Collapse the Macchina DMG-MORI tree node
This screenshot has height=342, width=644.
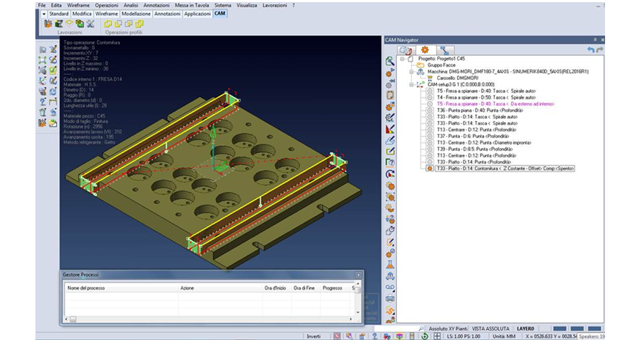click(x=411, y=72)
